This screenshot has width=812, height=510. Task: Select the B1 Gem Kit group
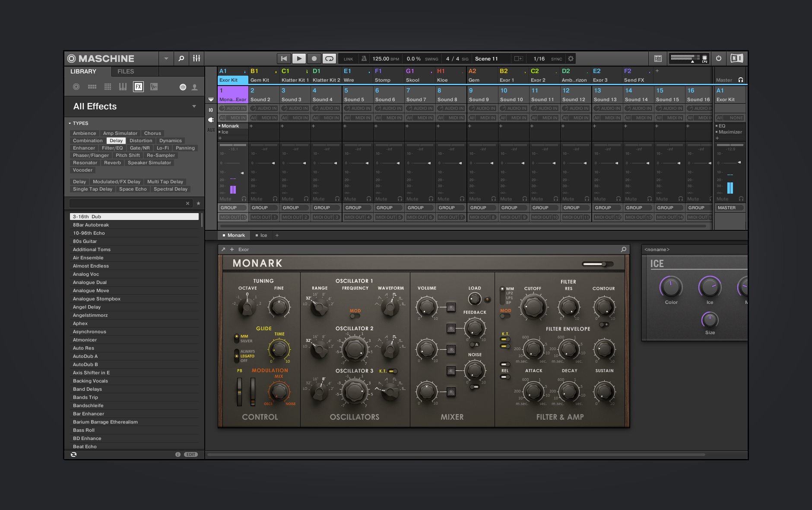tap(264, 75)
